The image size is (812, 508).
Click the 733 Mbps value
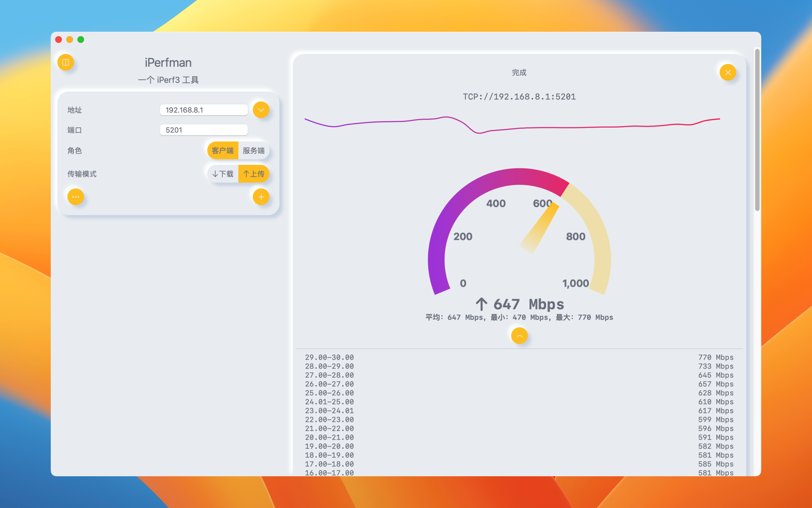point(716,366)
